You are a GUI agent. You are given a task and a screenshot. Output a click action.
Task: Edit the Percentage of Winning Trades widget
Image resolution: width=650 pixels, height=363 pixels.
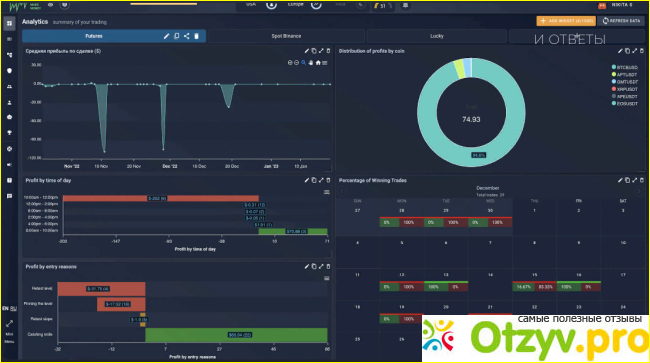[620, 180]
